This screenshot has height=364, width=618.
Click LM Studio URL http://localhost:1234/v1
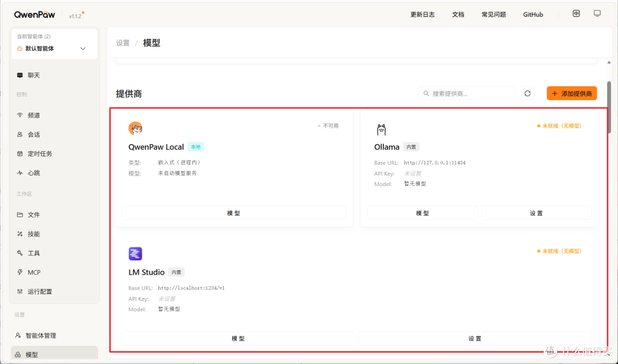click(192, 288)
